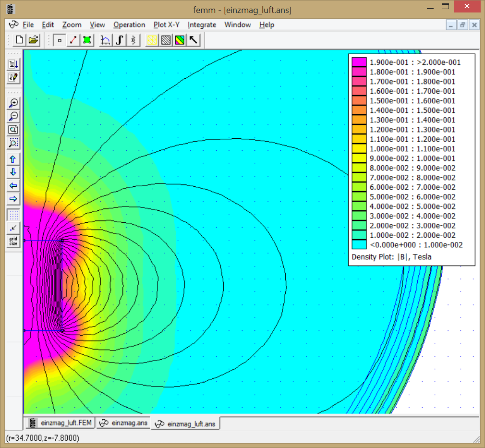Toggle the snap to grid icon
Image resolution: width=485 pixels, height=448 pixels.
point(13,229)
